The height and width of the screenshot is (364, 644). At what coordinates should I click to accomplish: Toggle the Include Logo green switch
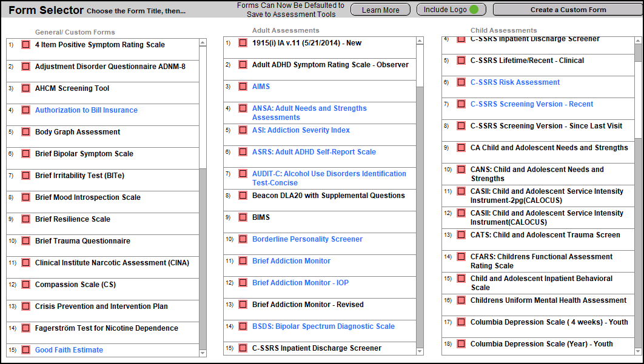[x=474, y=10]
